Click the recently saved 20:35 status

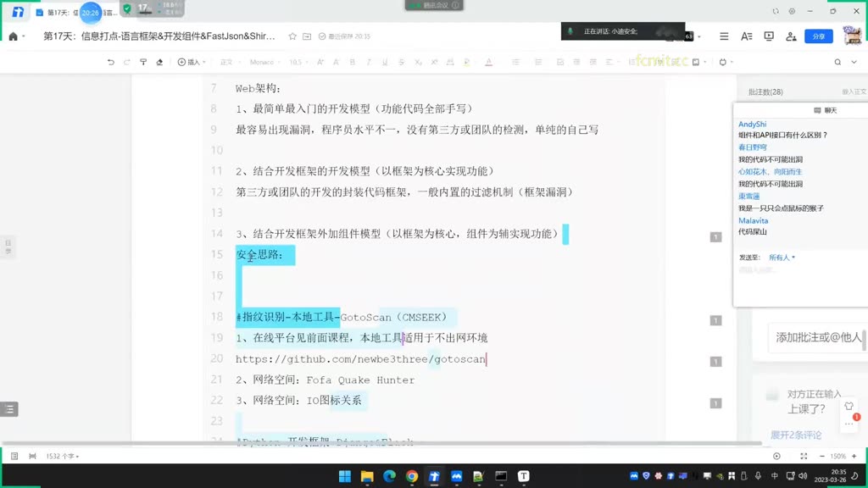tap(344, 36)
